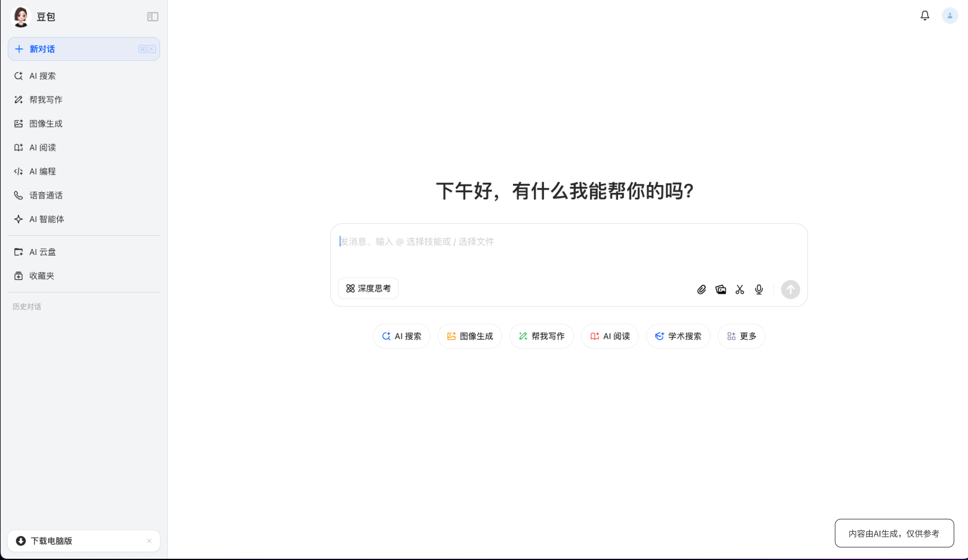
Task: Open AI 云盘 cloud drive
Action: click(42, 252)
